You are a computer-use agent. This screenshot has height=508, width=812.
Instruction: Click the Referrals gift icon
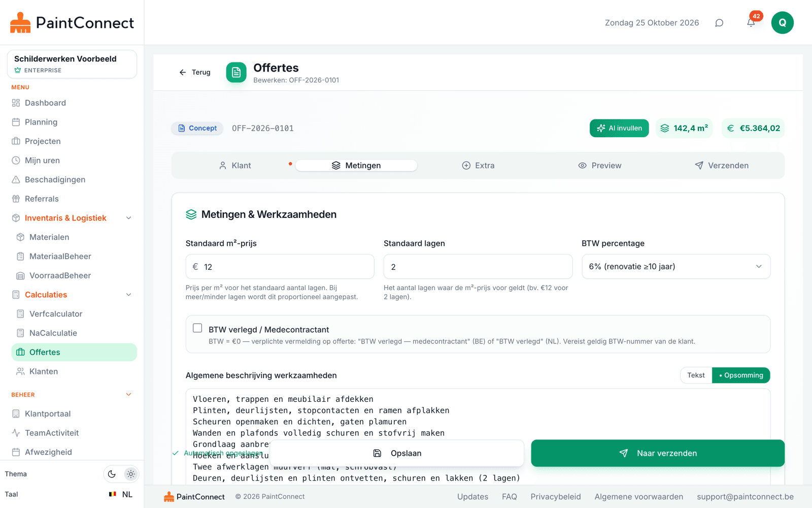[x=16, y=199]
